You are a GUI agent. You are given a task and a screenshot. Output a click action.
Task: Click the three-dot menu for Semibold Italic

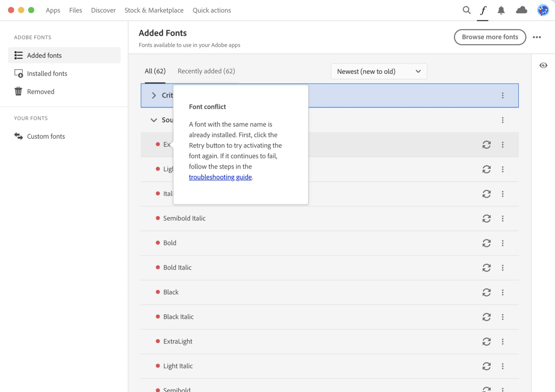point(502,218)
